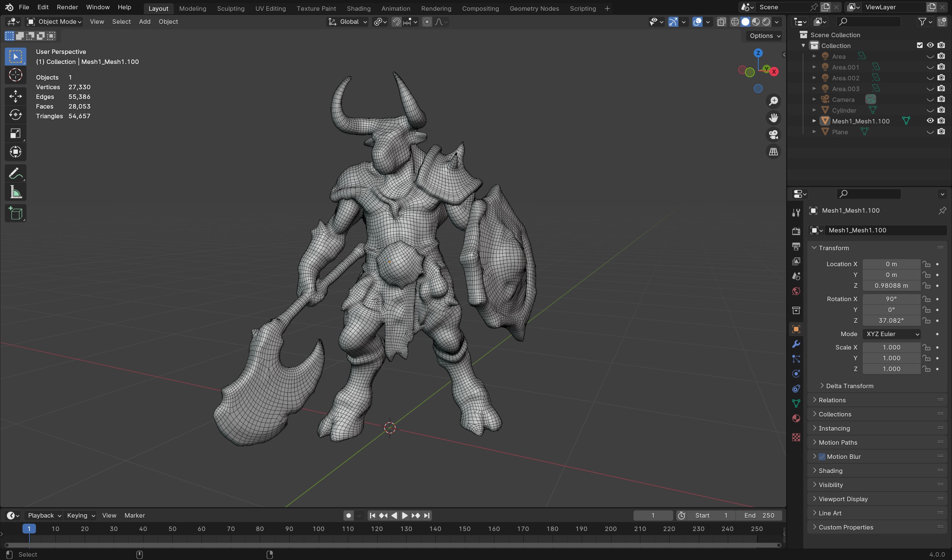
Task: Open the View Layer properties tab
Action: [x=796, y=261]
